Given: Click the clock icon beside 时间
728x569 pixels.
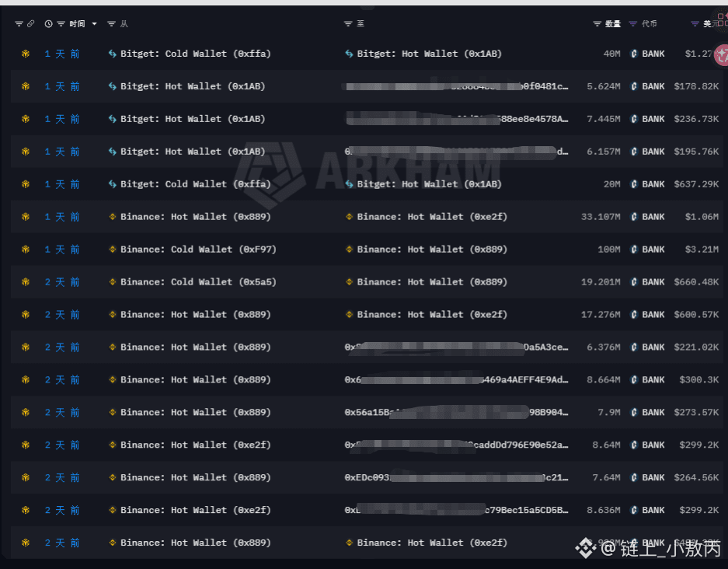Looking at the screenshot, I should [x=48, y=23].
